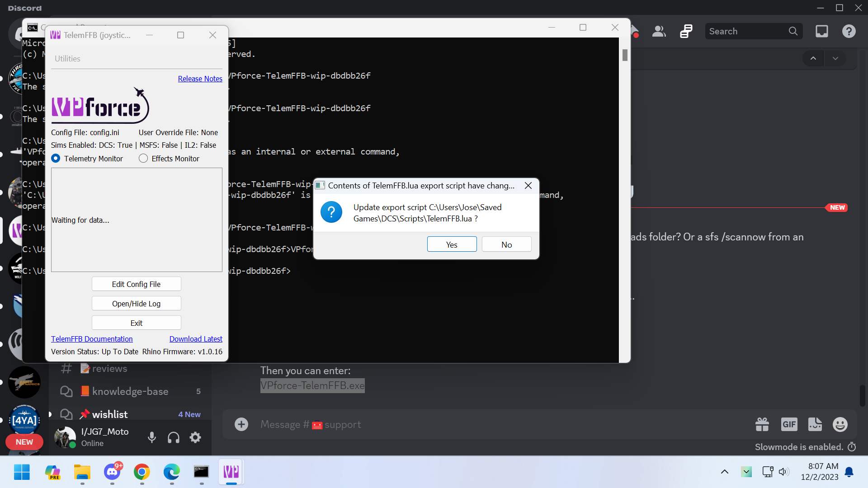Click the up chevron in search results

point(813,58)
